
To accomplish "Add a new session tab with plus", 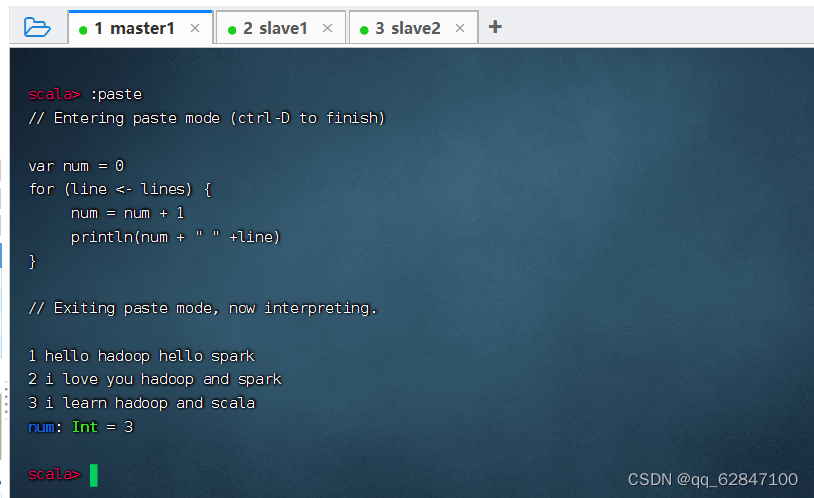I will coord(495,26).
